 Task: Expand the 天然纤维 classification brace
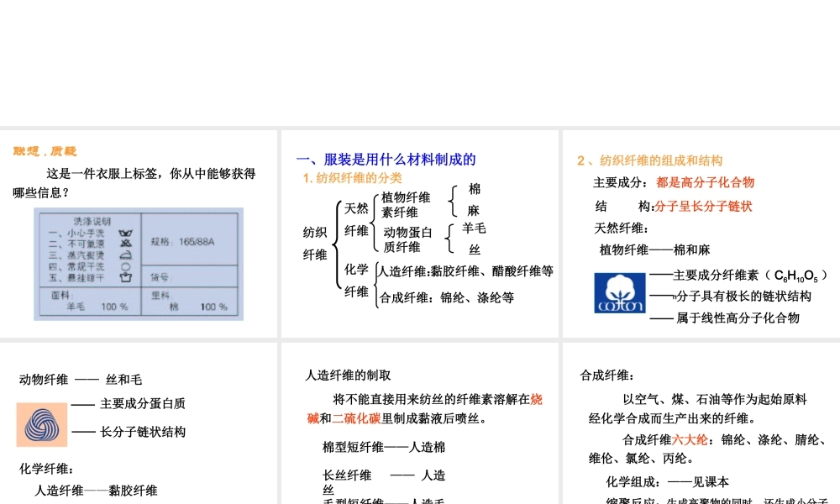point(357,220)
